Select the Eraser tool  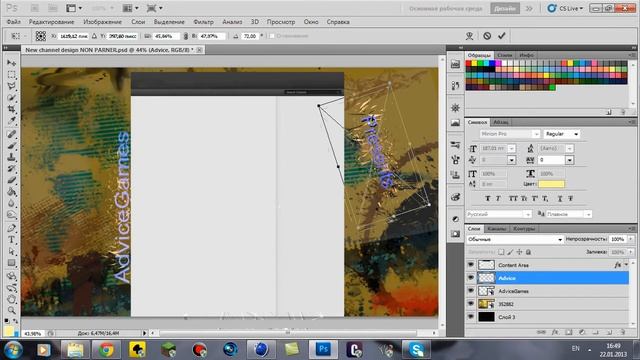[11, 180]
